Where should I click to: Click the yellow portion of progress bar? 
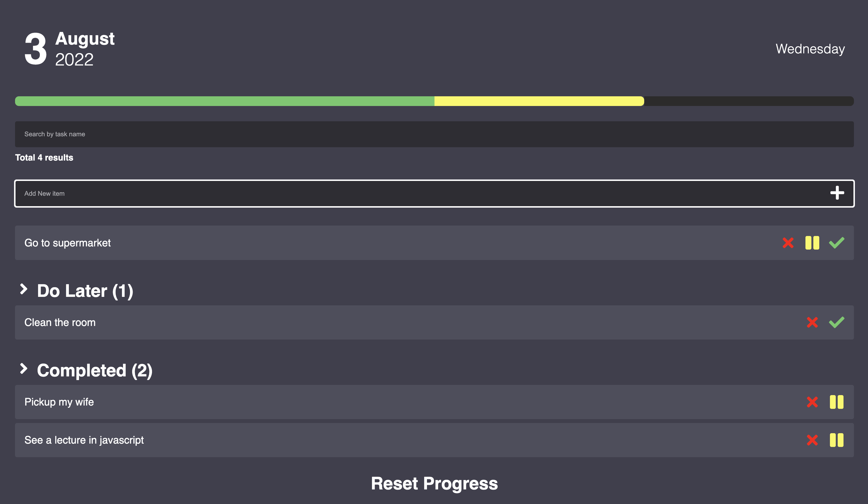(539, 101)
